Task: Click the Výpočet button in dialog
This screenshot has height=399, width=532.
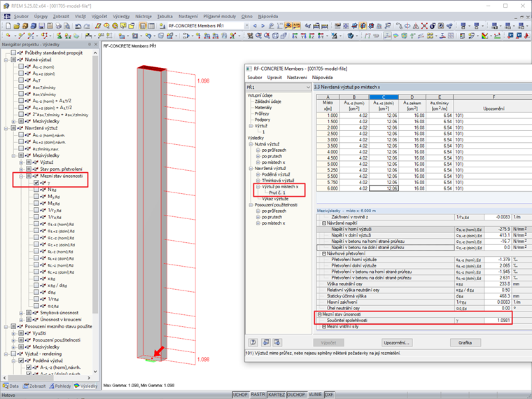Action: click(328, 343)
